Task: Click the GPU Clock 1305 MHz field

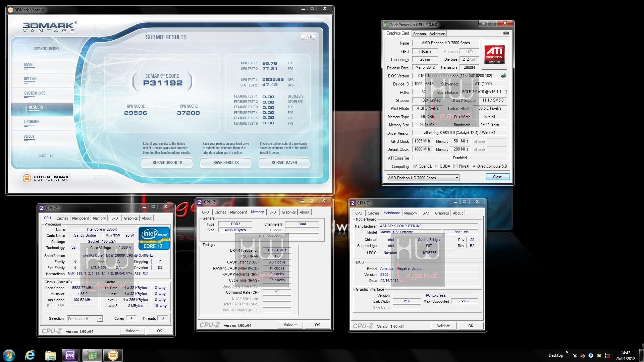Action: coord(422,141)
